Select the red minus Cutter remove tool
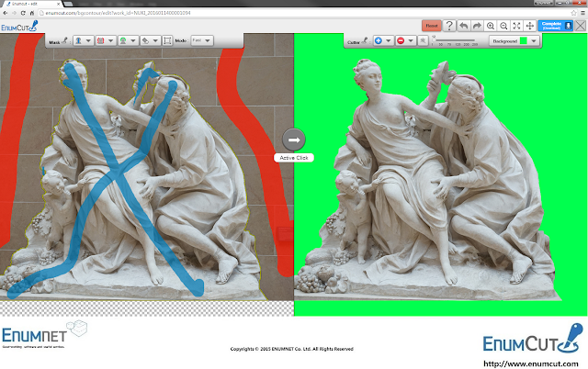This screenshot has height=369, width=588. click(401, 40)
